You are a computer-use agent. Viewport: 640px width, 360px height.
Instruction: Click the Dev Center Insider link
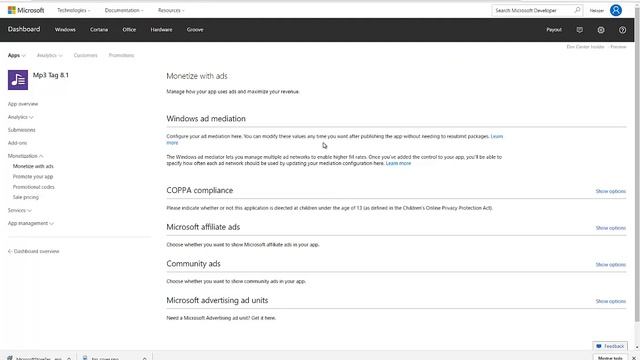tap(585, 47)
